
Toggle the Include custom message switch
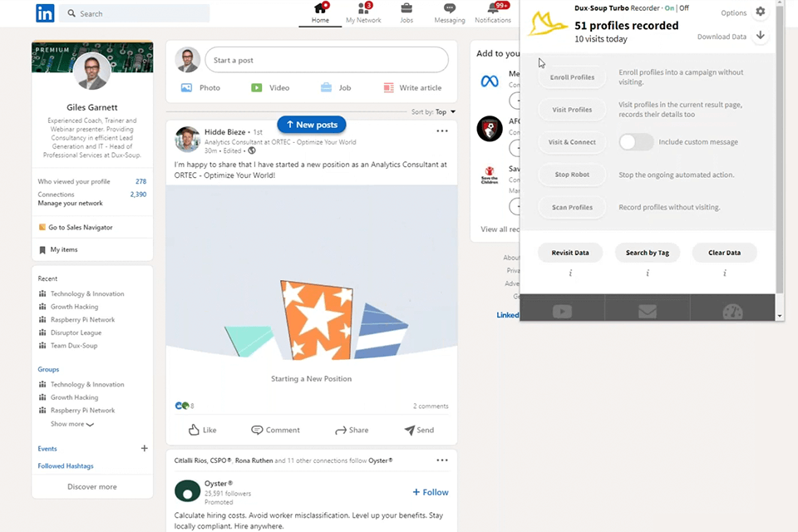pyautogui.click(x=636, y=141)
